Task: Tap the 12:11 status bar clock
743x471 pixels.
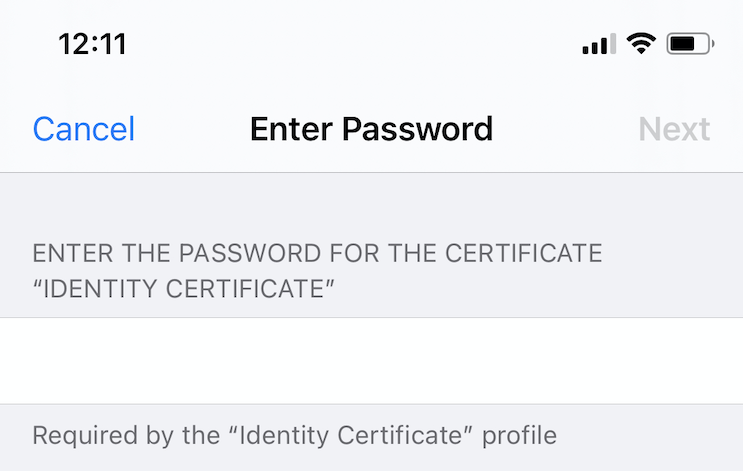Action: click(x=92, y=44)
